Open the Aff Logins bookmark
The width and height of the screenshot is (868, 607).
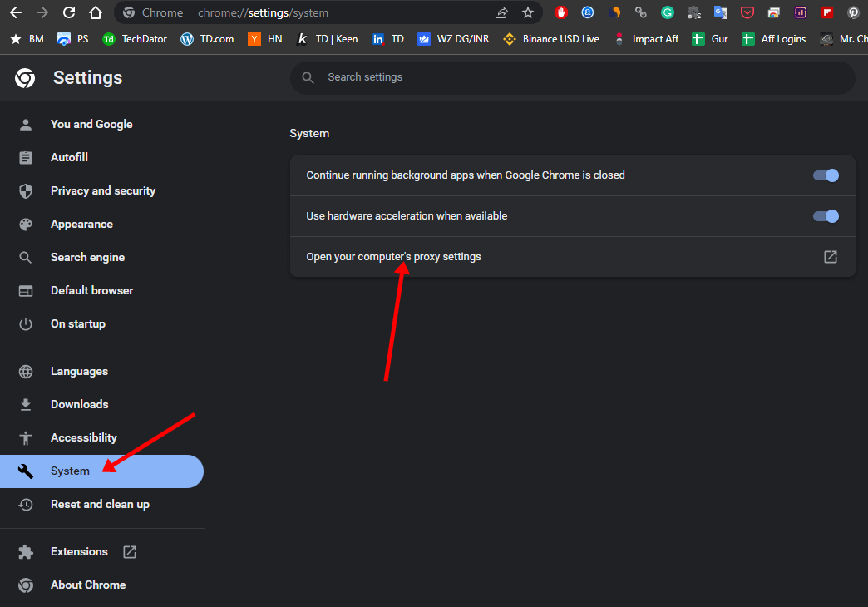[x=774, y=39]
